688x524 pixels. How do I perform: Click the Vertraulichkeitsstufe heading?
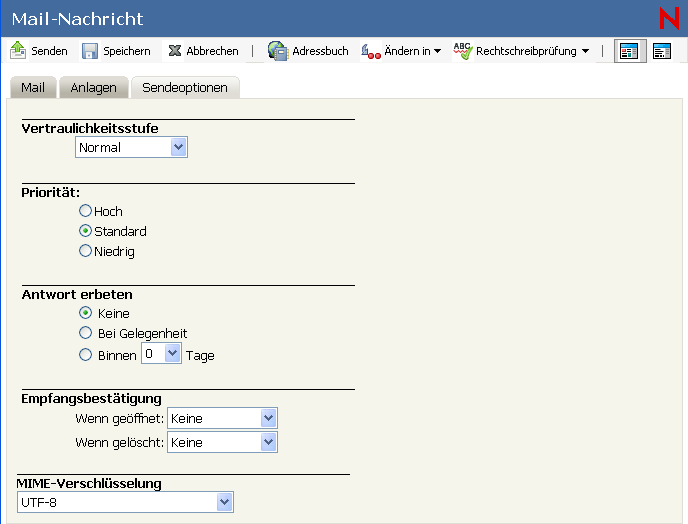click(90, 128)
